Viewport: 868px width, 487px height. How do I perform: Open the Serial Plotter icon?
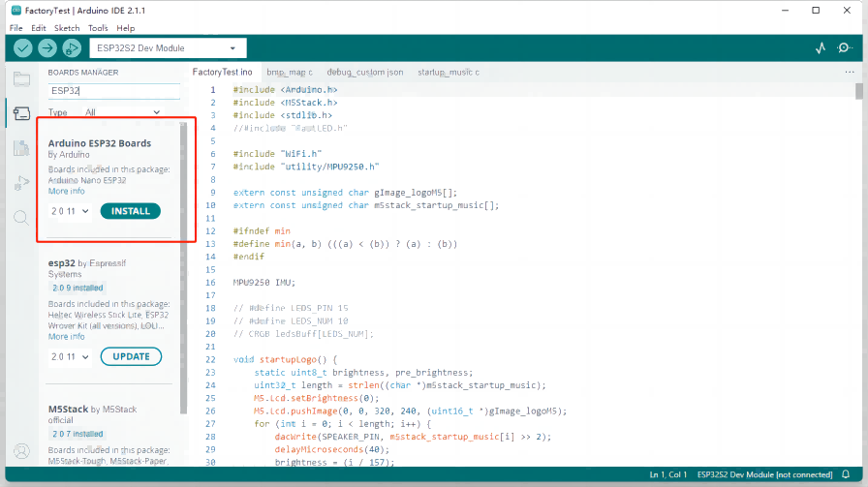821,47
